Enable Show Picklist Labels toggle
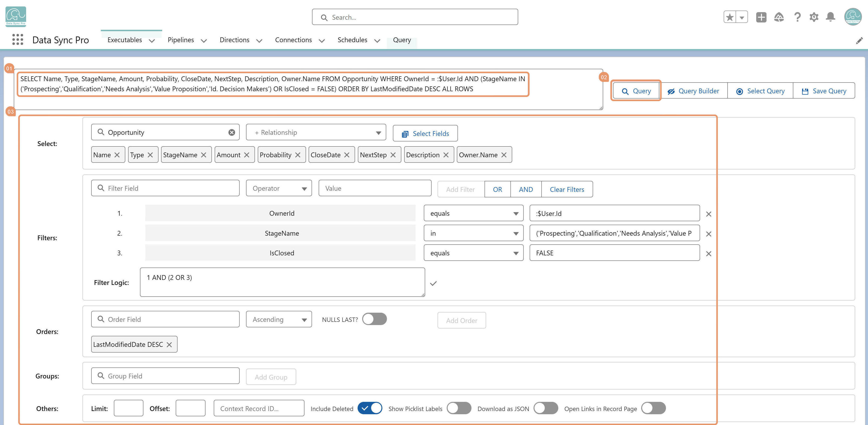Image resolution: width=868 pixels, height=425 pixels. click(x=459, y=408)
